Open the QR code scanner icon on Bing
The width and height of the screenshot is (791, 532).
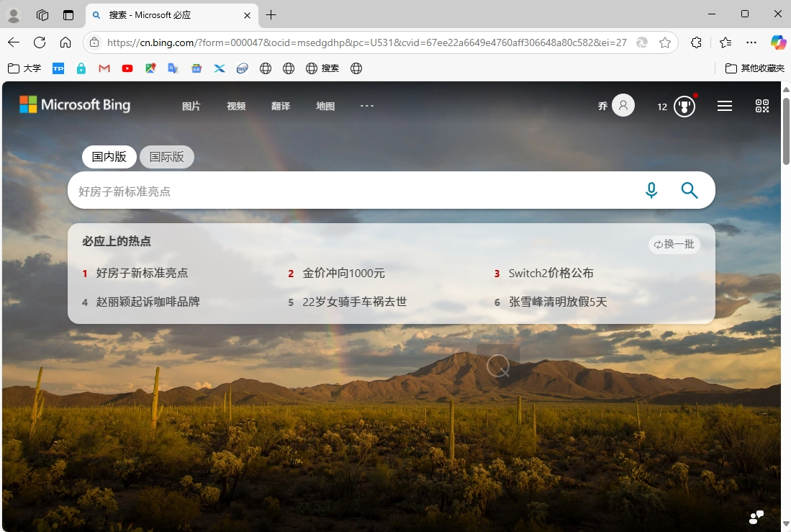click(761, 105)
